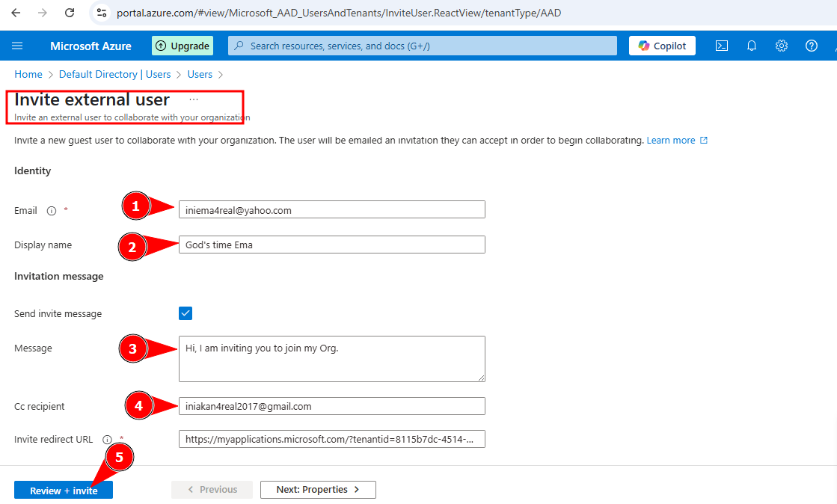Click the Email info icon
The image size is (837, 504).
52,211
